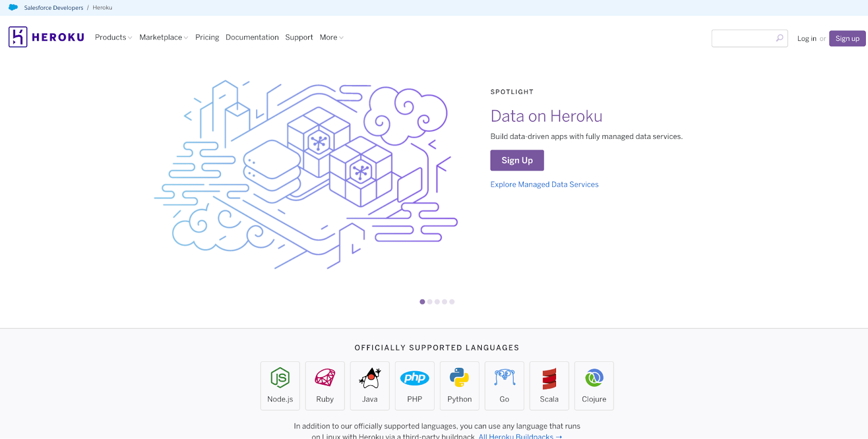868x439 pixels.
Task: Open Explore Managed Data Services link
Action: click(x=545, y=184)
